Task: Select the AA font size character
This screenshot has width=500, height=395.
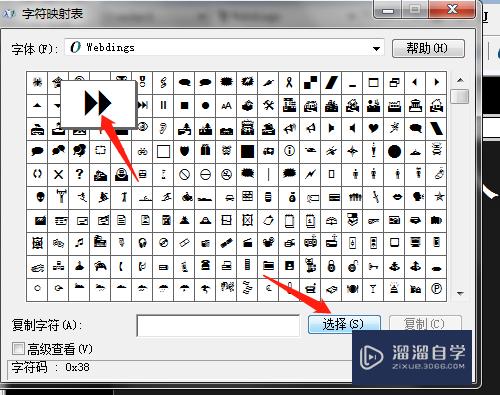Action: (226, 106)
